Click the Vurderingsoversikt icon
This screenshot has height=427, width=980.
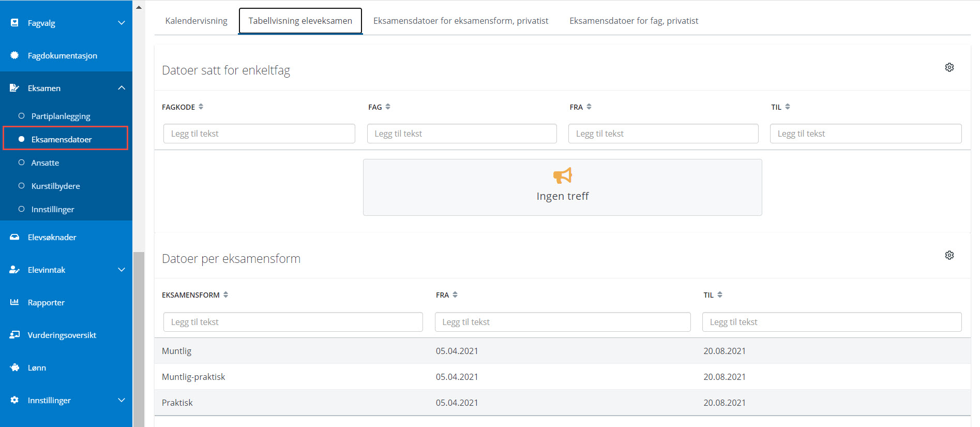pyautogui.click(x=14, y=335)
